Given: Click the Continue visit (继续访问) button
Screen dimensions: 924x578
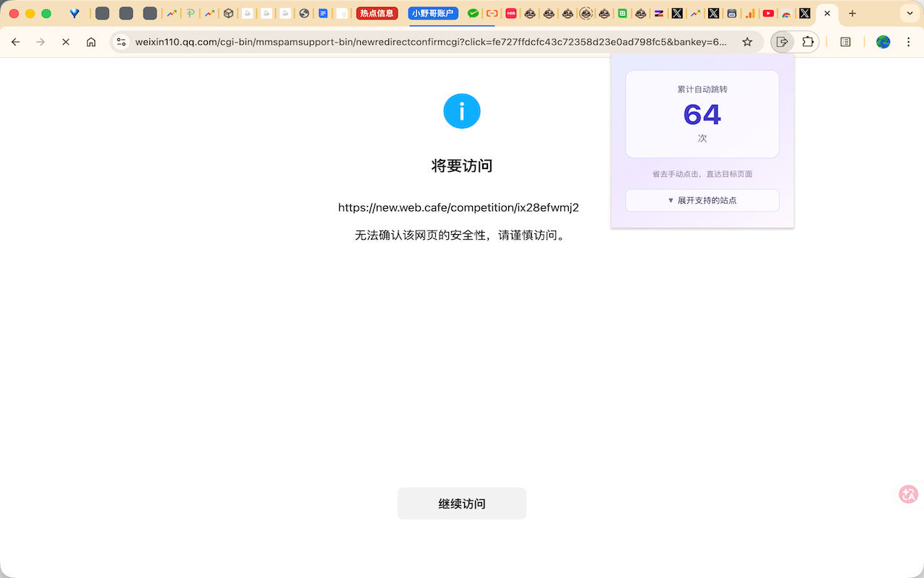Looking at the screenshot, I should [461, 504].
